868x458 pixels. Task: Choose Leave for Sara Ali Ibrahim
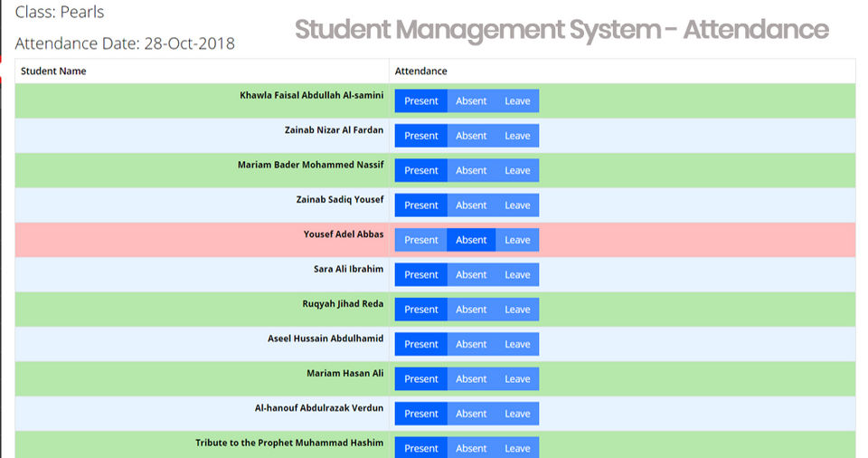tap(517, 275)
